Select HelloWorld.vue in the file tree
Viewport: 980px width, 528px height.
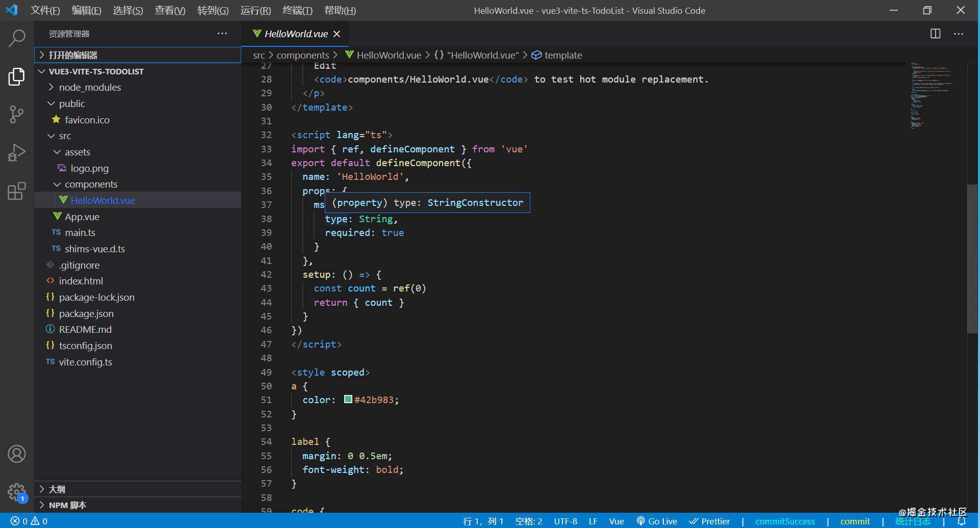[x=138, y=200]
